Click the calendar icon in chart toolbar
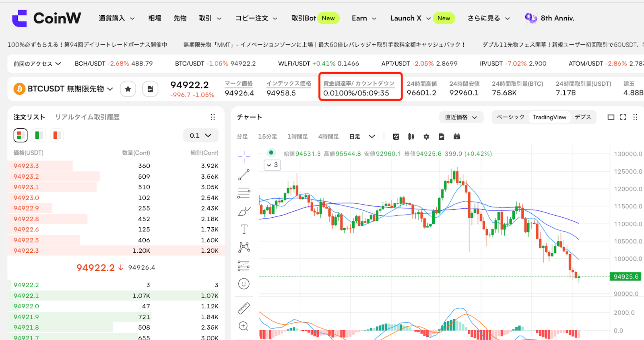The width and height of the screenshot is (644, 340). (x=456, y=137)
